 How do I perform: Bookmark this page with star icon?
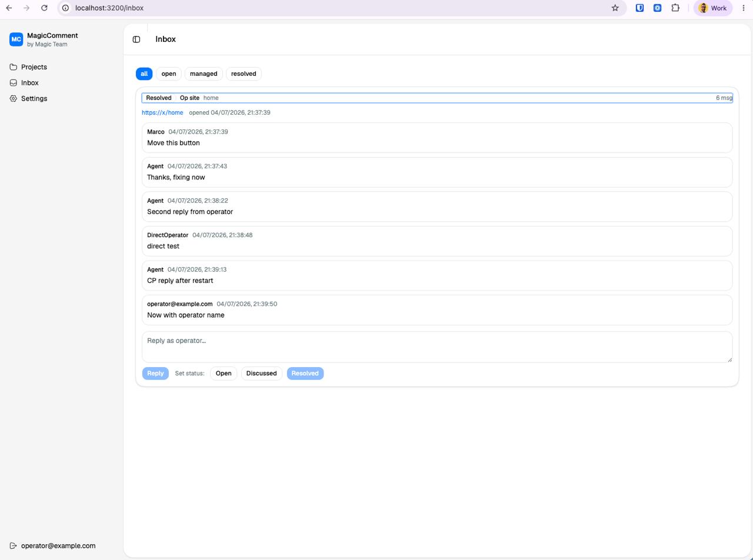(615, 8)
